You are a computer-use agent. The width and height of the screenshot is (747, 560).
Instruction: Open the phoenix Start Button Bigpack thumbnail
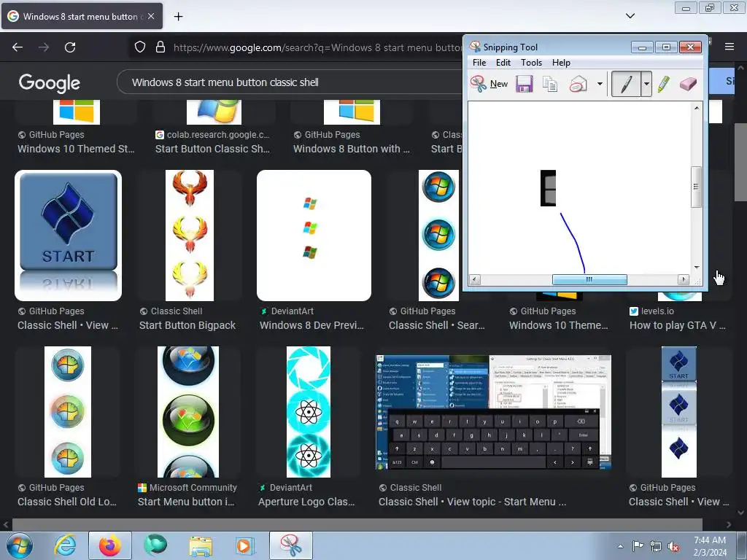[x=190, y=236]
